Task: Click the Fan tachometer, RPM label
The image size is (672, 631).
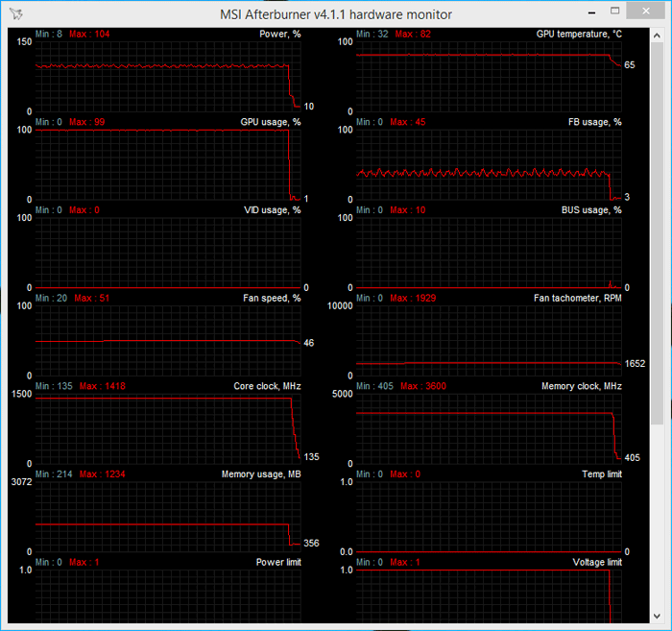Action: [577, 298]
